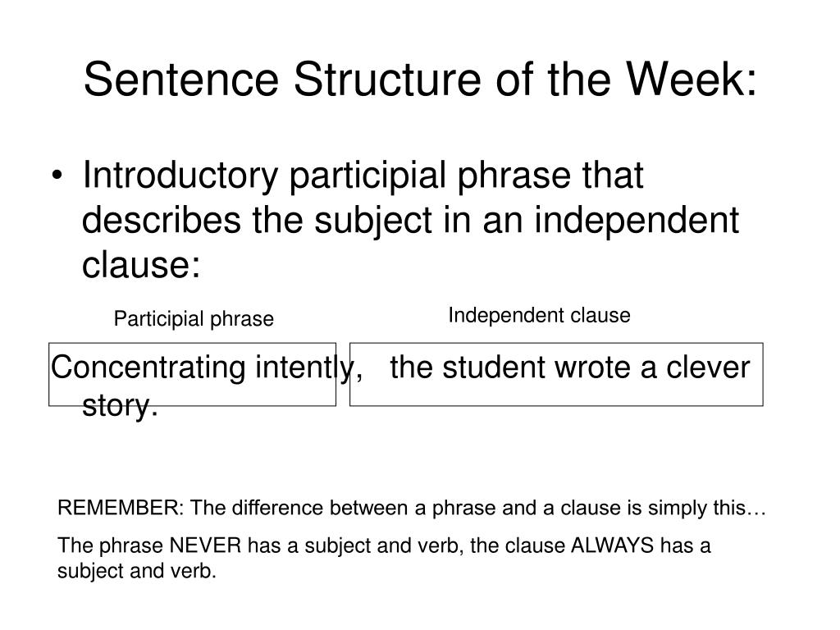
Task: Click the bullet point dot before "Introductory"
Action: tap(57, 176)
